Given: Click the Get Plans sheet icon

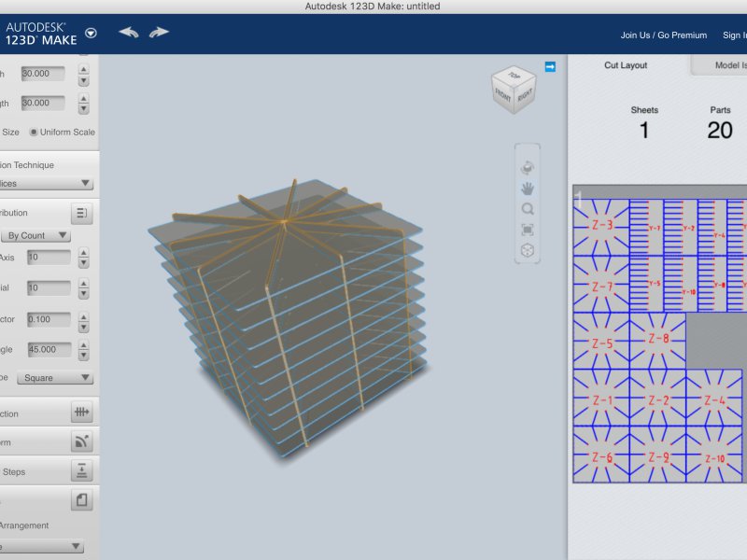Looking at the screenshot, I should pos(81,500).
